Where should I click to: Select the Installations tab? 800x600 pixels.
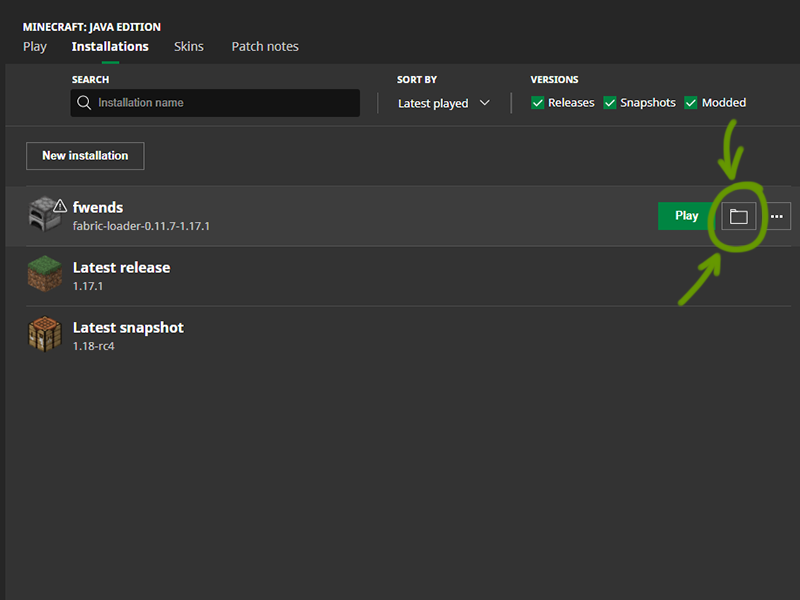click(110, 47)
